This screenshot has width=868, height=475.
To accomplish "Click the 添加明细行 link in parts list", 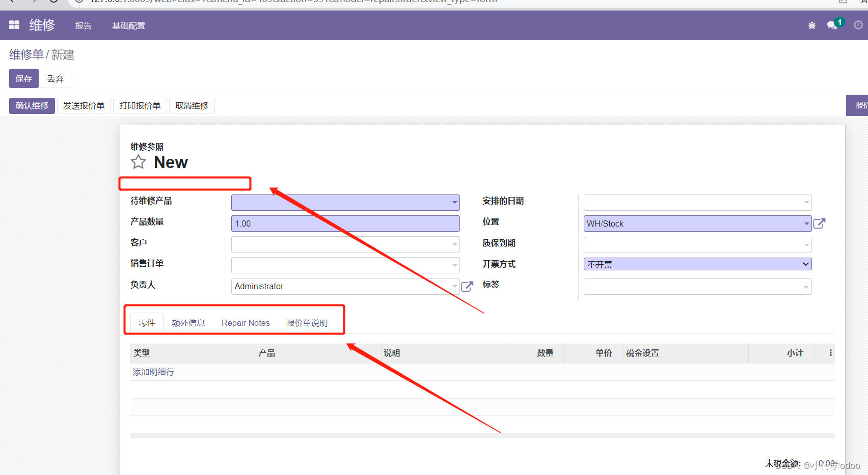I will pos(152,372).
